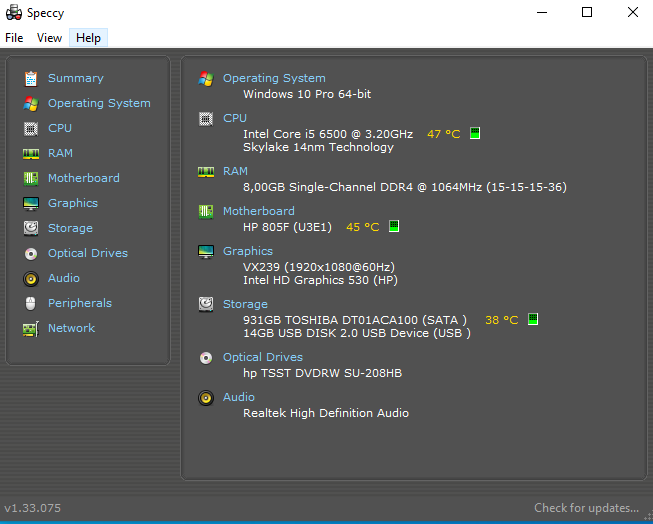Open Peripherals section in sidebar

80,303
